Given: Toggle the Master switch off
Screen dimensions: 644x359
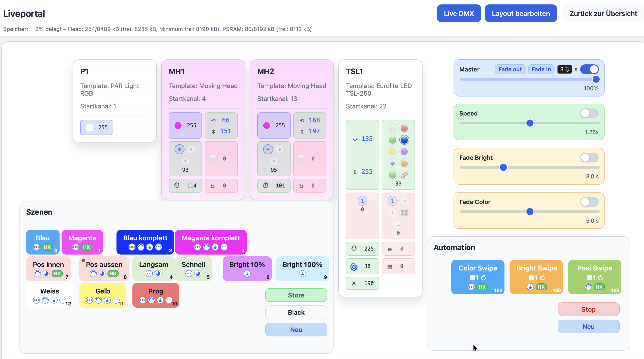Looking at the screenshot, I should tap(589, 69).
